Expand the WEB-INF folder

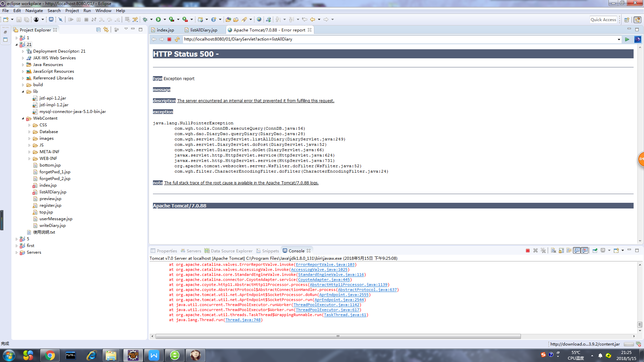click(x=29, y=159)
